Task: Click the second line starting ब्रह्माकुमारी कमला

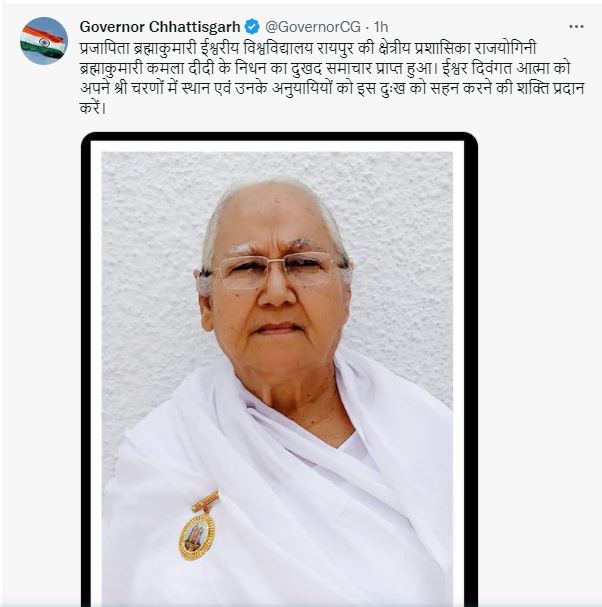Action: coord(325,69)
